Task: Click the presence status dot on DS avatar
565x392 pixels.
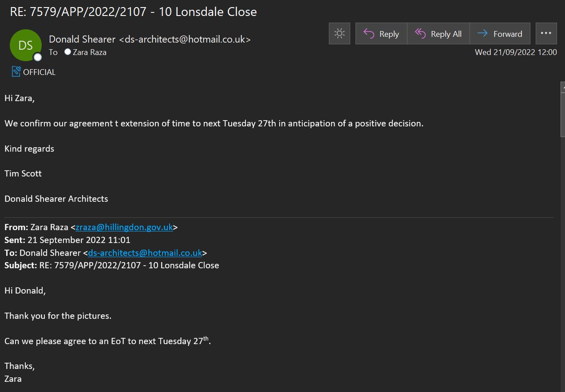Action: click(38, 57)
